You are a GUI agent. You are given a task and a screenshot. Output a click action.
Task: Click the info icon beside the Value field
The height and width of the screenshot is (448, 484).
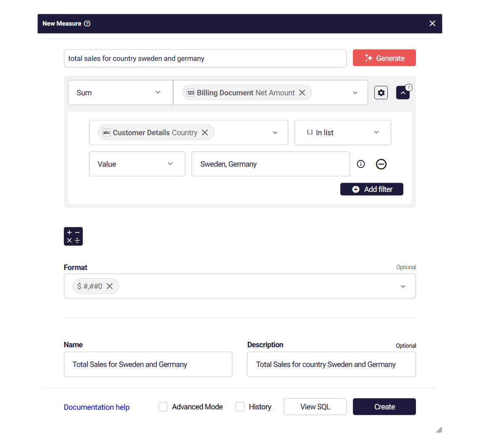(x=360, y=164)
